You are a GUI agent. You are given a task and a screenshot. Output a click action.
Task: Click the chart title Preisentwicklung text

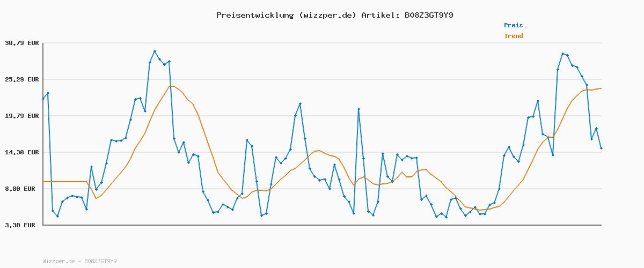(x=254, y=15)
